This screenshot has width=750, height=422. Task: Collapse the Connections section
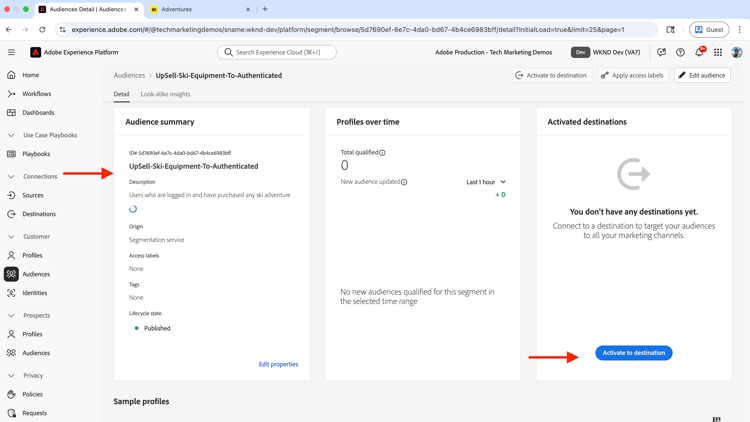(x=11, y=177)
